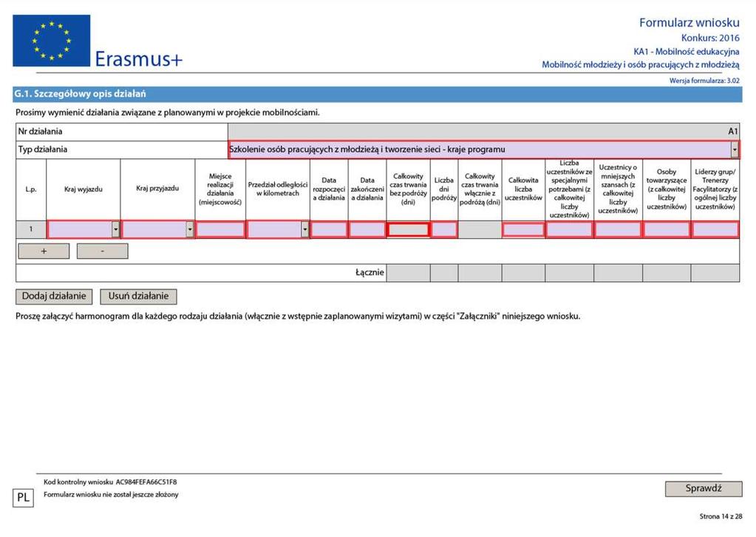
Task: Click the Strona 14 z 28 page indicator
Action: click(721, 516)
